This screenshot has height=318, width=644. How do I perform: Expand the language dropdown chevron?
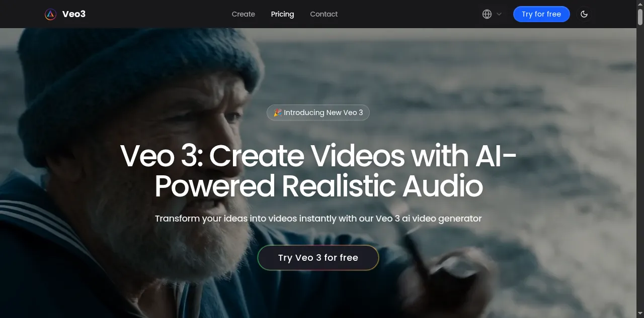tap(499, 14)
